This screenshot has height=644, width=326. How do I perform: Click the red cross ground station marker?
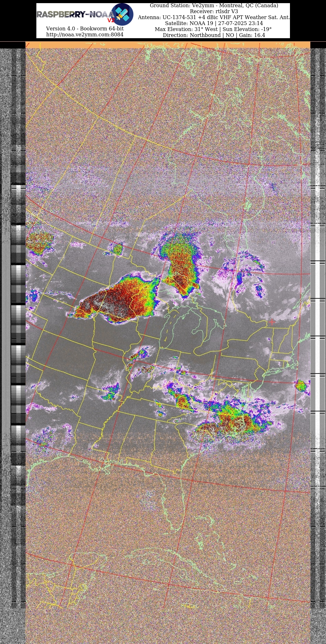click(272, 322)
